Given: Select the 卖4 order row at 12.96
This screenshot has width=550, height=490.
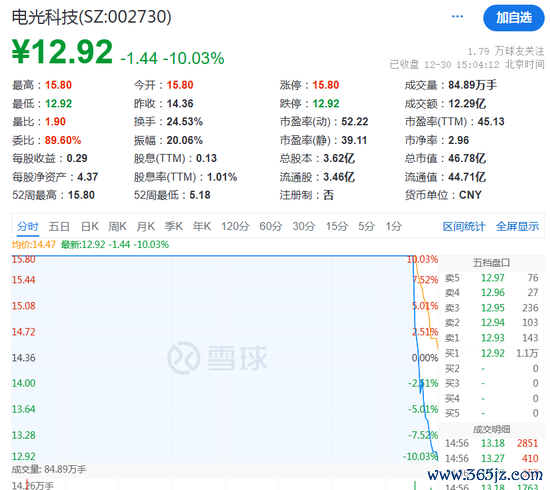Looking at the screenshot, I should pos(491,293).
